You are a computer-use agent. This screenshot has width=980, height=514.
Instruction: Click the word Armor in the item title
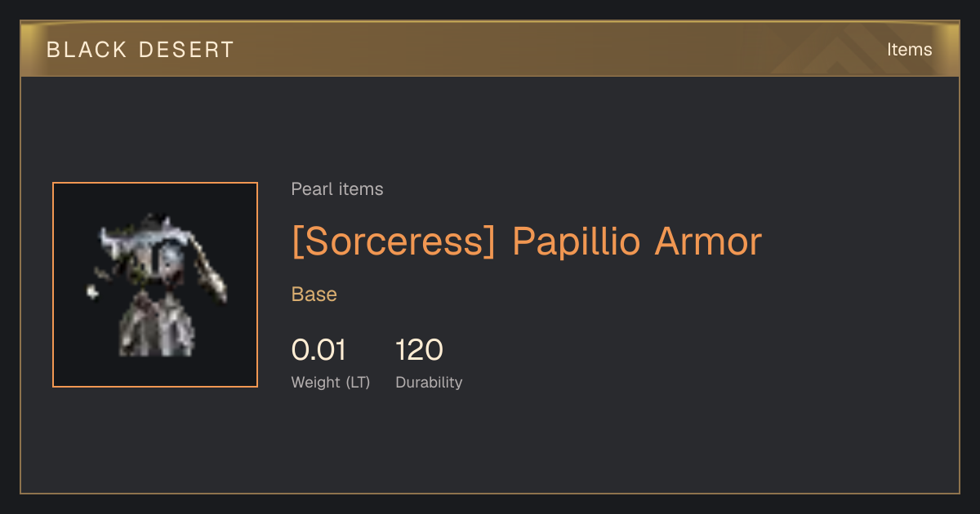pos(708,241)
